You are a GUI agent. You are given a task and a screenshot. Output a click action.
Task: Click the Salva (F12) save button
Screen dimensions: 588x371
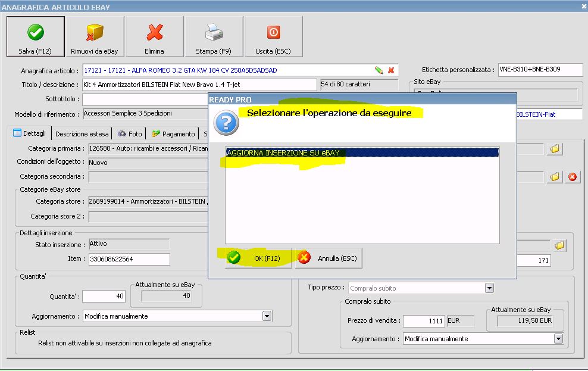[x=36, y=37]
